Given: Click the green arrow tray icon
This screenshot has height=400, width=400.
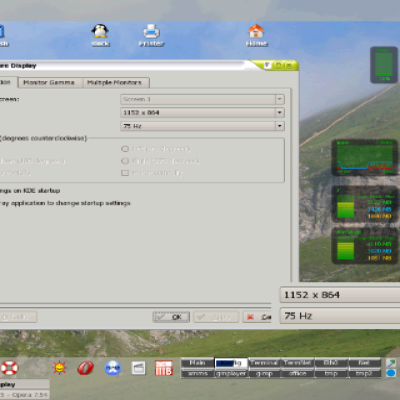Looking at the screenshot, I should point(391,363).
